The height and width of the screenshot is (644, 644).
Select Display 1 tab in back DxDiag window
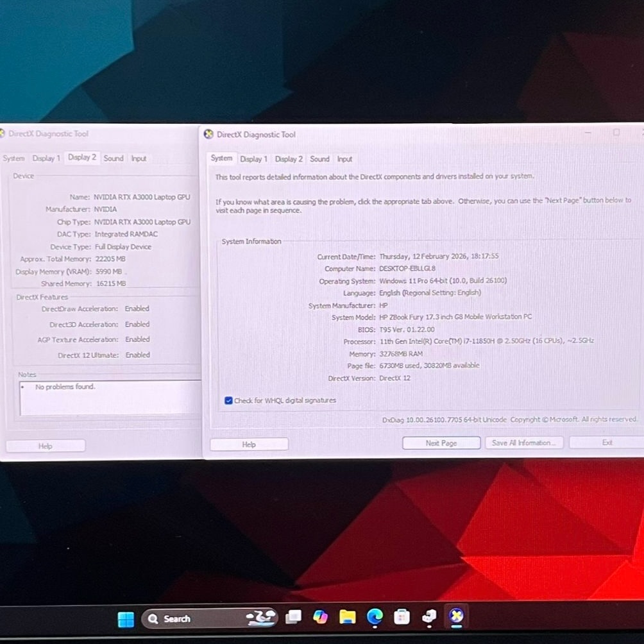pyautogui.click(x=46, y=158)
